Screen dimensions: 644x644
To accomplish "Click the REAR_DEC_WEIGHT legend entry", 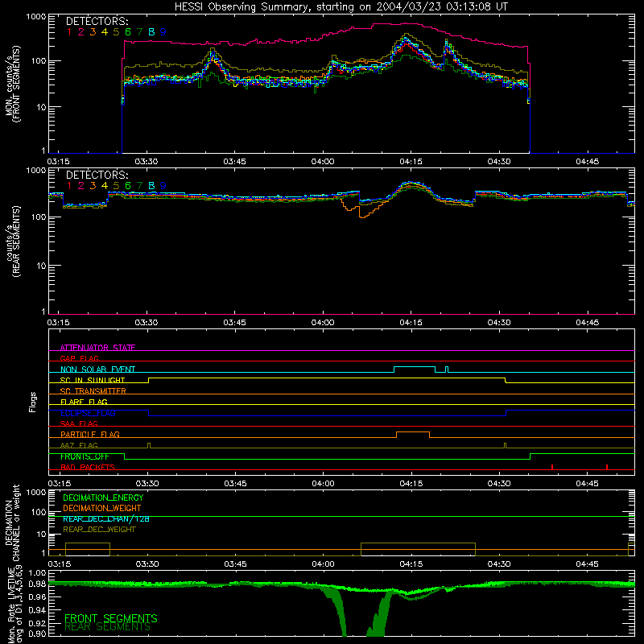I will [x=99, y=530].
